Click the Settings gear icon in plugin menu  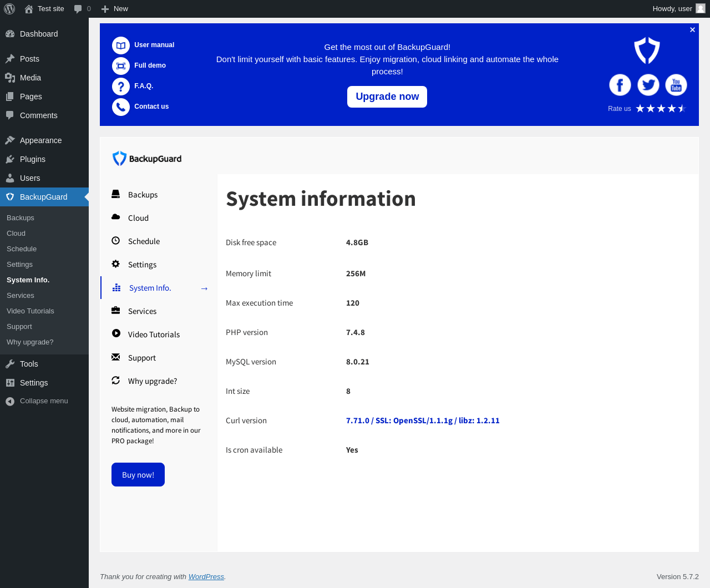(x=116, y=264)
